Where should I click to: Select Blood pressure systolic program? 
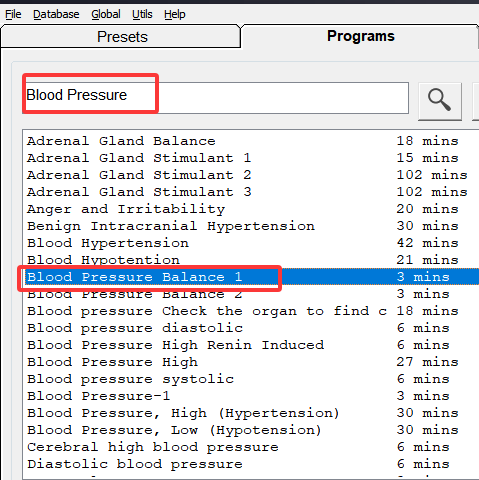click(252, 379)
